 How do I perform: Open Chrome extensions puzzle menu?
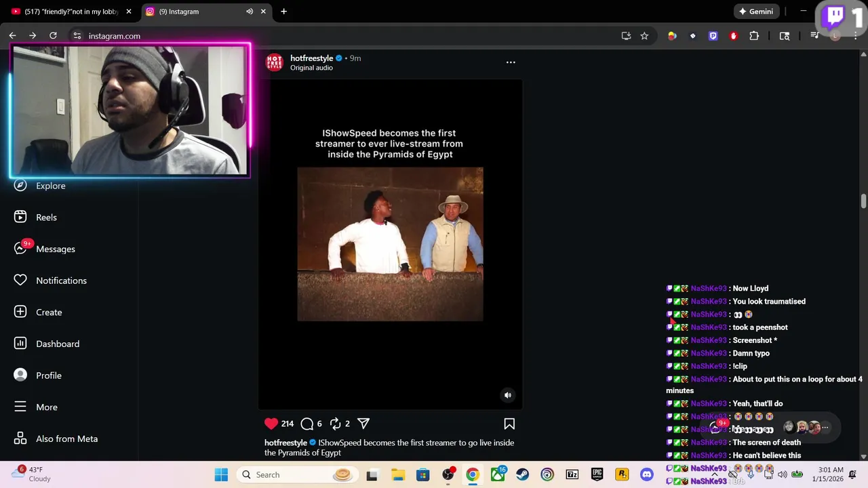coord(754,36)
